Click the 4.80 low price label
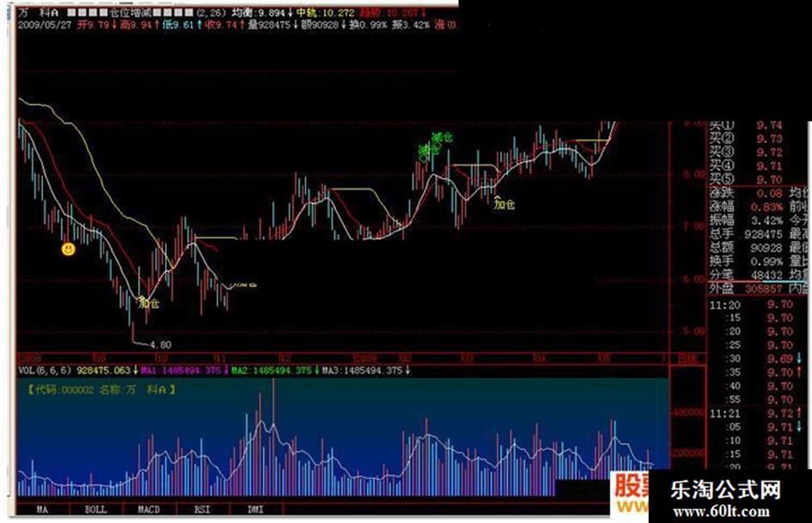This screenshot has height=523, width=812. tap(160, 345)
